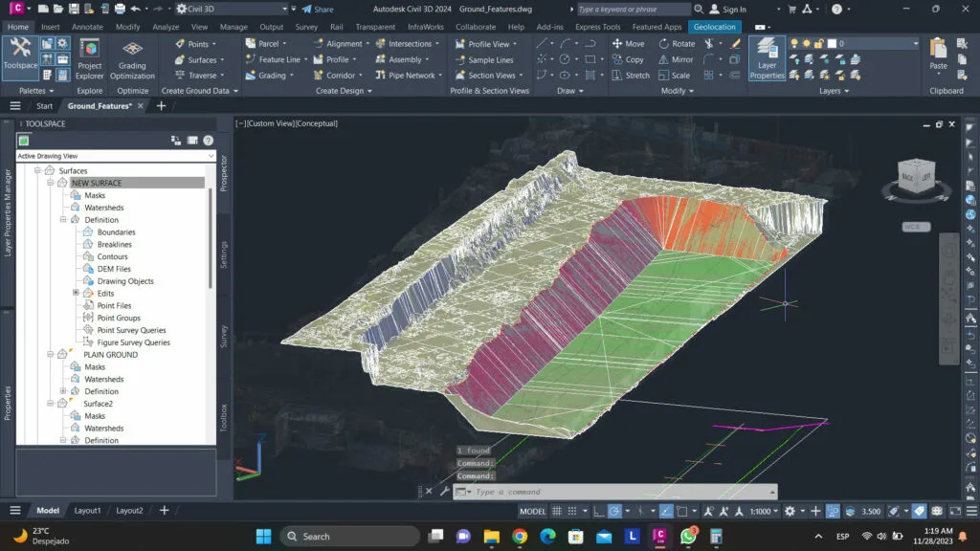
Task: Select the Points tool in Create Ground Data
Action: pyautogui.click(x=196, y=44)
